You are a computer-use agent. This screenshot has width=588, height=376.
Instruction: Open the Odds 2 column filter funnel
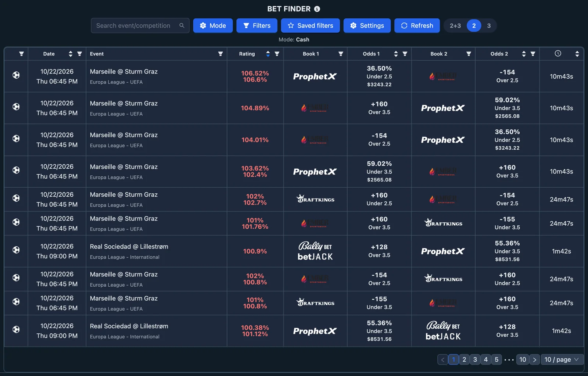[x=533, y=54]
